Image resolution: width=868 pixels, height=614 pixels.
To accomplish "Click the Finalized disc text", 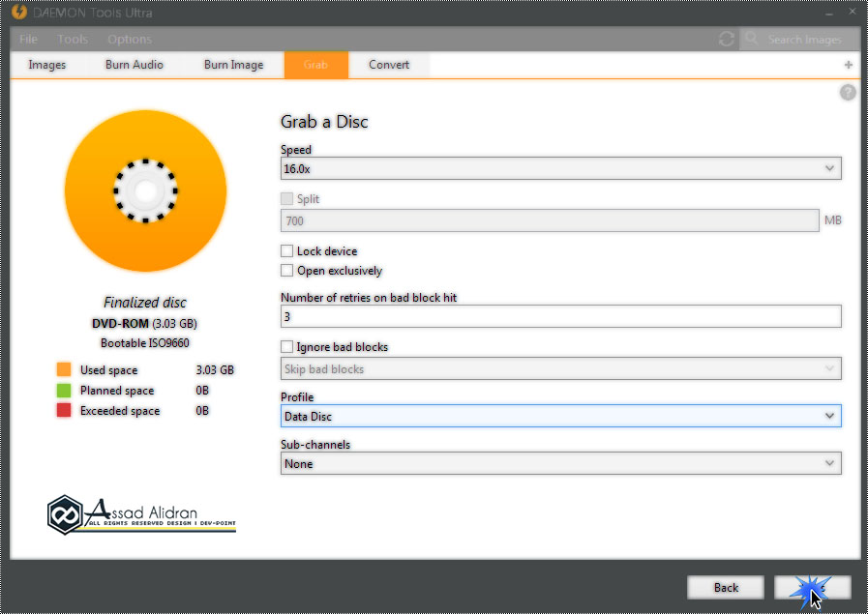I will click(145, 303).
